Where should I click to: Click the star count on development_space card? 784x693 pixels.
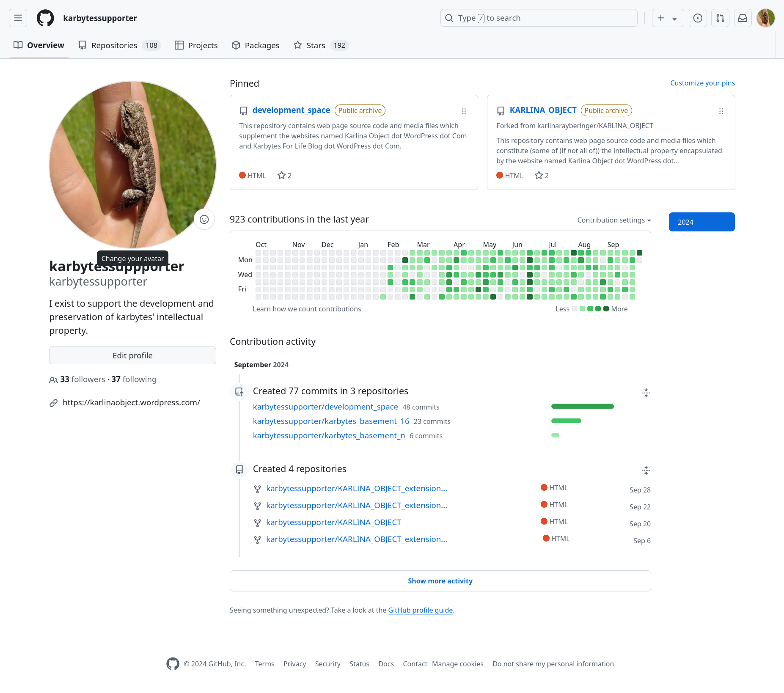[x=284, y=176]
